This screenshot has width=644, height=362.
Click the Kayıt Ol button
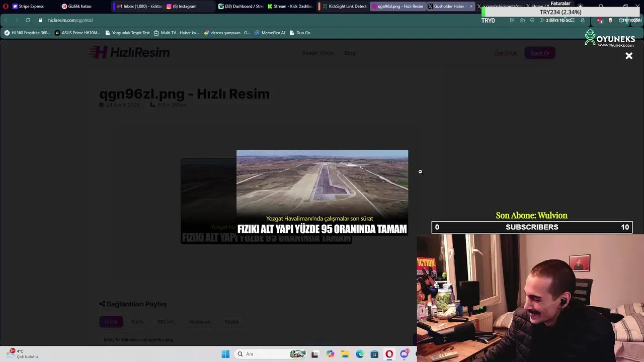click(540, 53)
